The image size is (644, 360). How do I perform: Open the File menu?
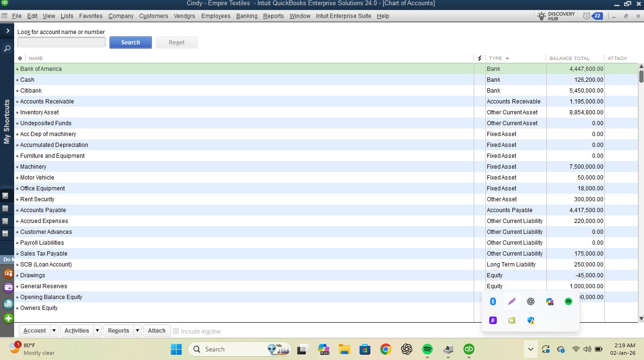click(x=17, y=16)
